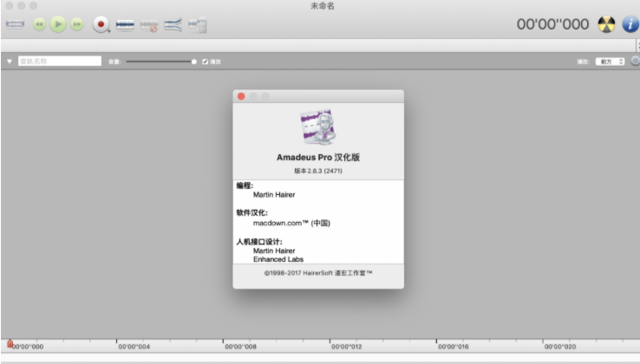Screen dimensions: 640x364
Task: Close the About Amadeus Pro dialog
Action: (x=241, y=96)
